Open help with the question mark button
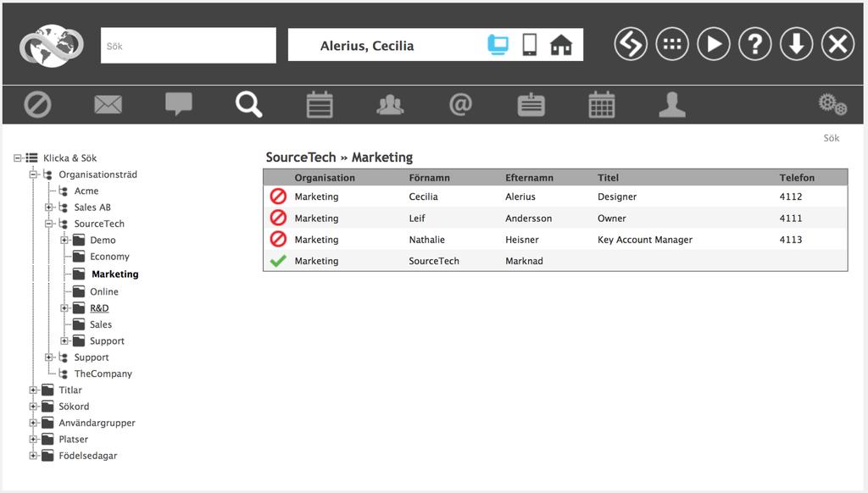This screenshot has width=868, height=493. pyautogui.click(x=755, y=44)
